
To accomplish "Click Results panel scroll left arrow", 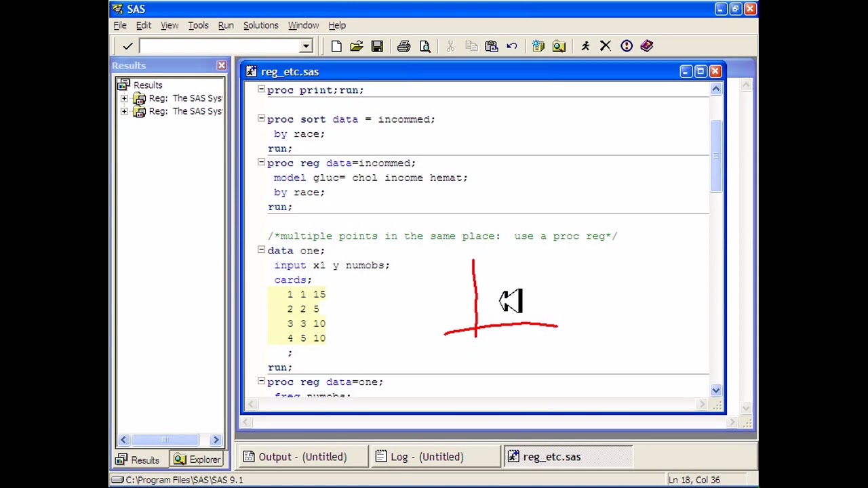I will (x=123, y=440).
